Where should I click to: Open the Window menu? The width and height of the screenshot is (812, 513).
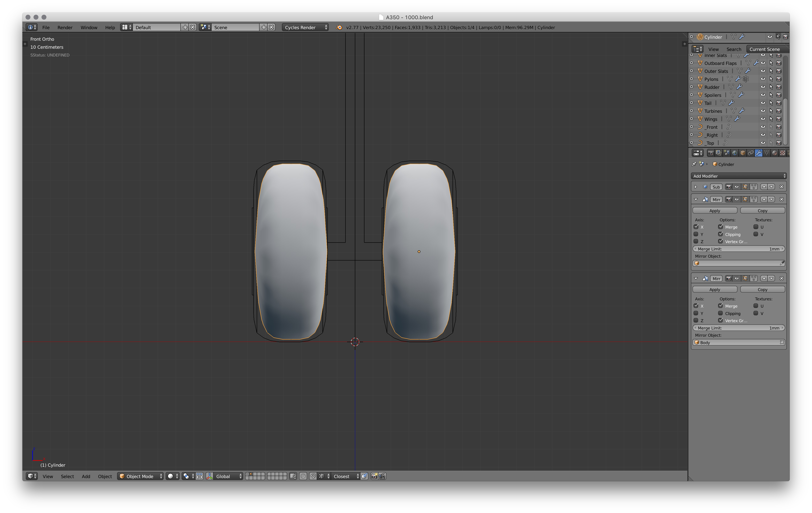click(89, 27)
